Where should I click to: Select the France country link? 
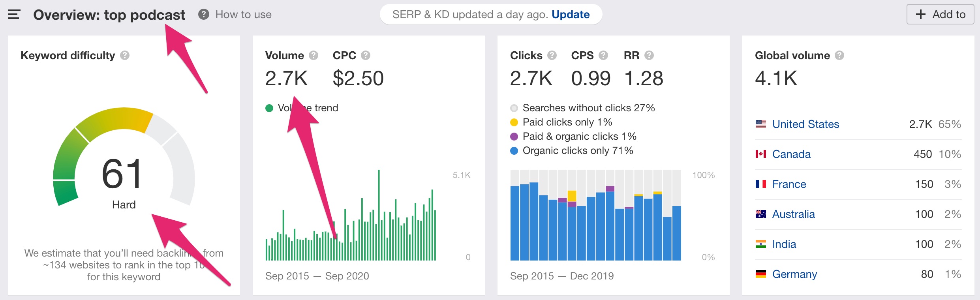pos(789,184)
